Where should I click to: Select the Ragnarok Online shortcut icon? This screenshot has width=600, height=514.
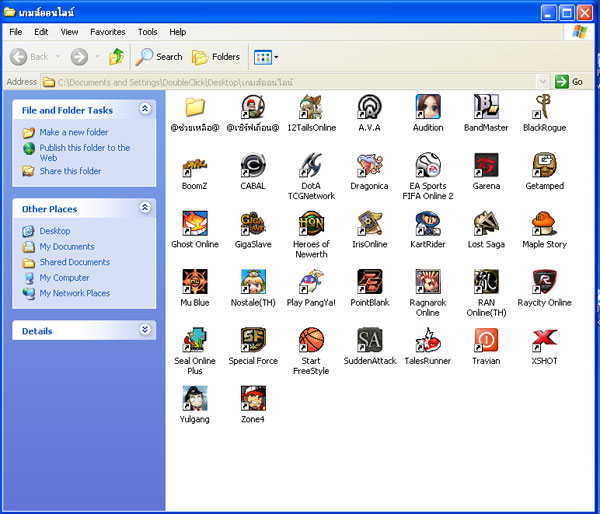click(x=428, y=281)
